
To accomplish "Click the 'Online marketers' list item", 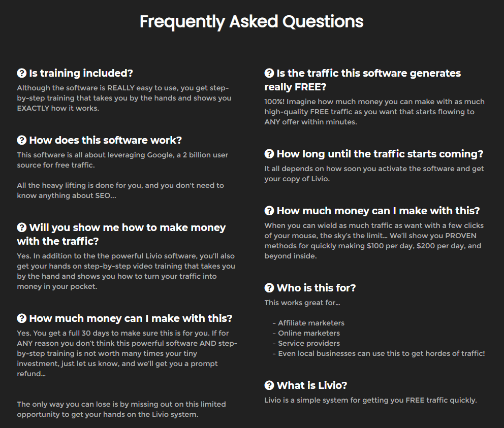I will (x=306, y=333).
